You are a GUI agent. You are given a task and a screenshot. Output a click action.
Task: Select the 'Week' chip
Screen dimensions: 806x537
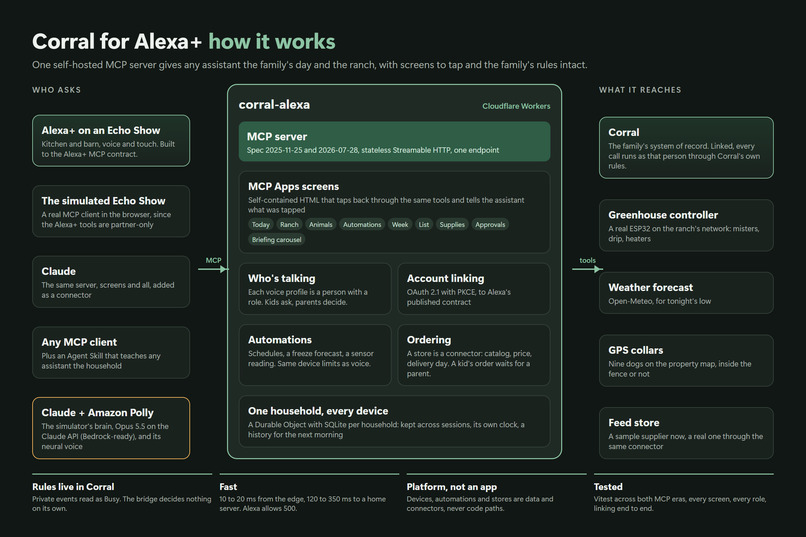pos(399,225)
